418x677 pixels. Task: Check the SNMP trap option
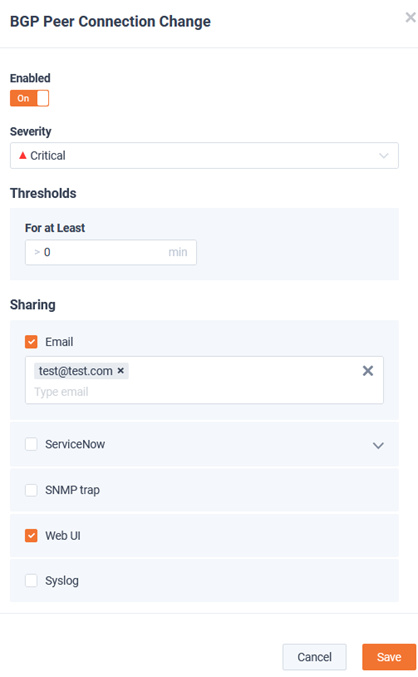pyautogui.click(x=31, y=490)
